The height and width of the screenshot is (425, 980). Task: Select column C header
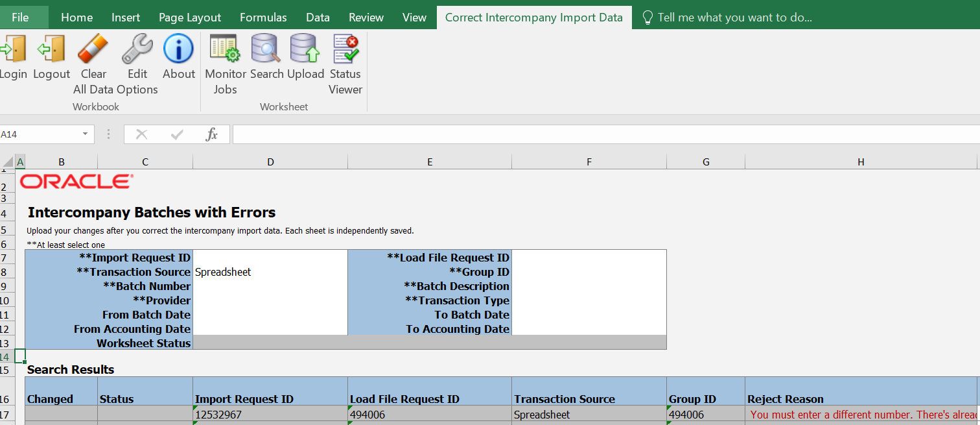click(x=145, y=162)
